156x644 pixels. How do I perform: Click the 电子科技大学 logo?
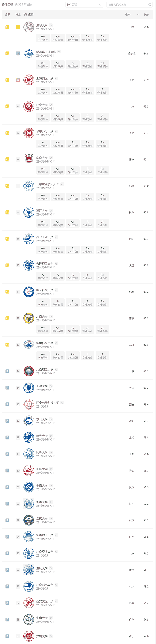pos(29,292)
